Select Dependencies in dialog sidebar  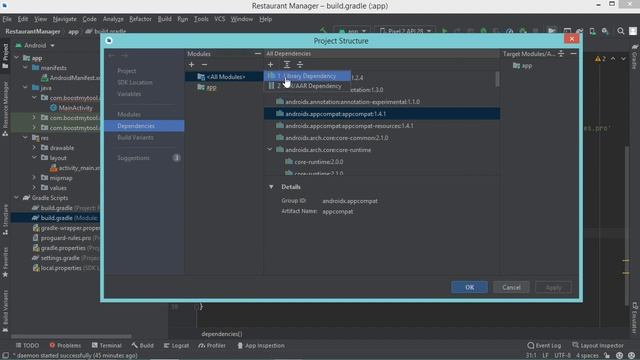coord(144,126)
